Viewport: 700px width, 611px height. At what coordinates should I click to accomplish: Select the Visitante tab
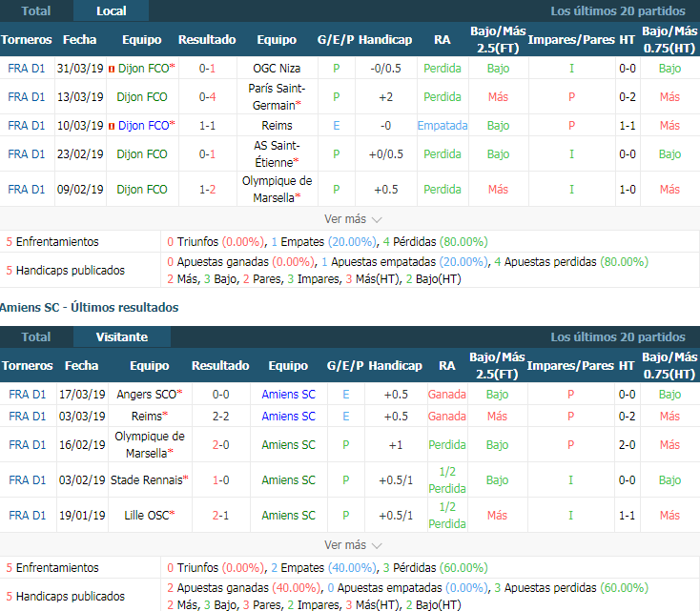point(122,336)
